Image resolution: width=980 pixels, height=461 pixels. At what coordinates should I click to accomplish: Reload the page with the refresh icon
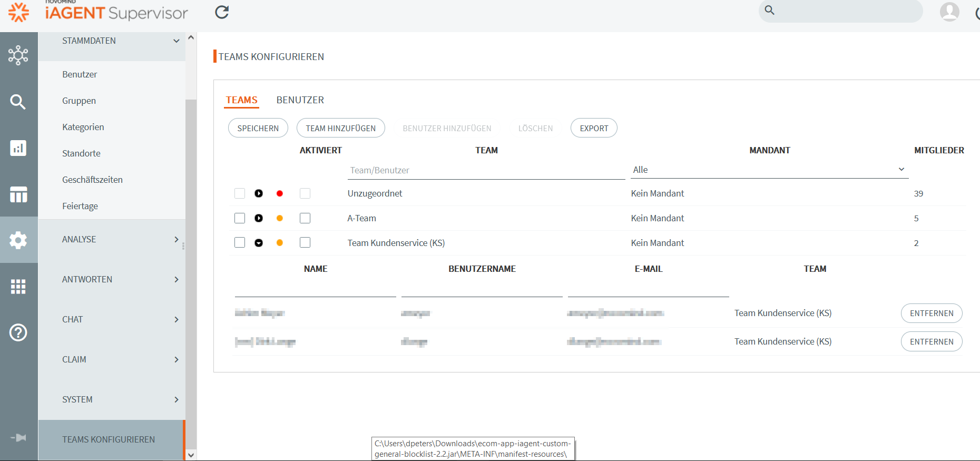222,12
